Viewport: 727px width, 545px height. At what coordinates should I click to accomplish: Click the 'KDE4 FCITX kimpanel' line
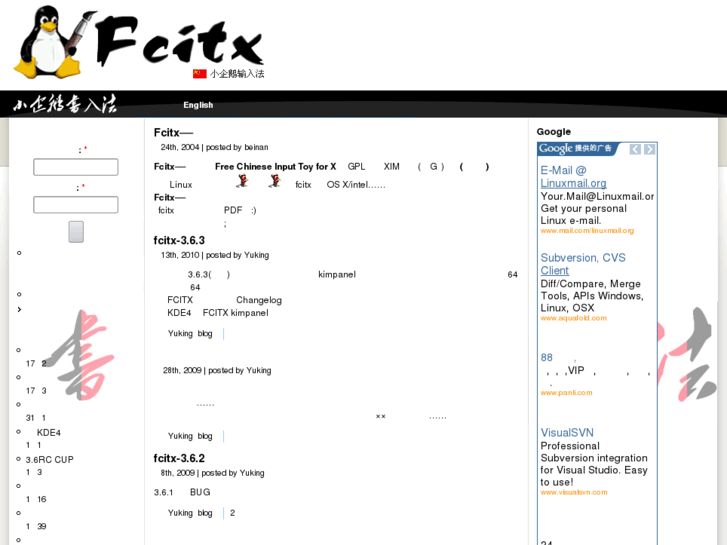pos(218,313)
